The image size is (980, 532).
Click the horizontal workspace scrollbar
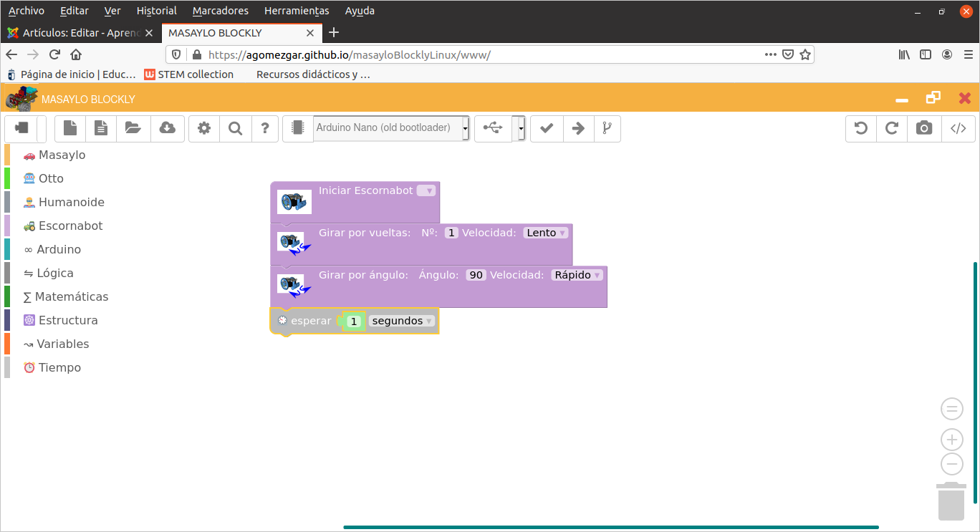pyautogui.click(x=611, y=527)
